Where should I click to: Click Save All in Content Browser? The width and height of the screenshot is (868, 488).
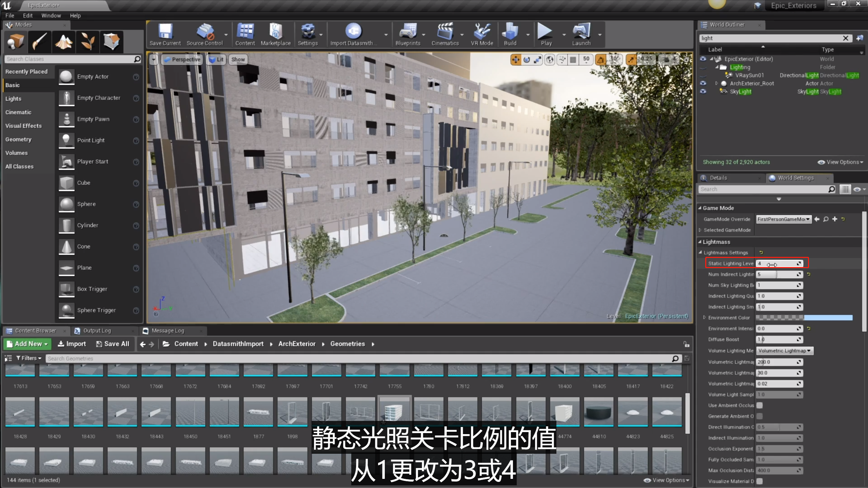tap(113, 344)
